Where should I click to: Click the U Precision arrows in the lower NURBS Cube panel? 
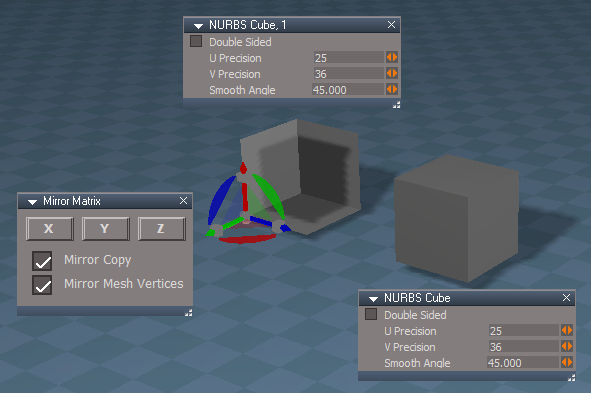567,330
